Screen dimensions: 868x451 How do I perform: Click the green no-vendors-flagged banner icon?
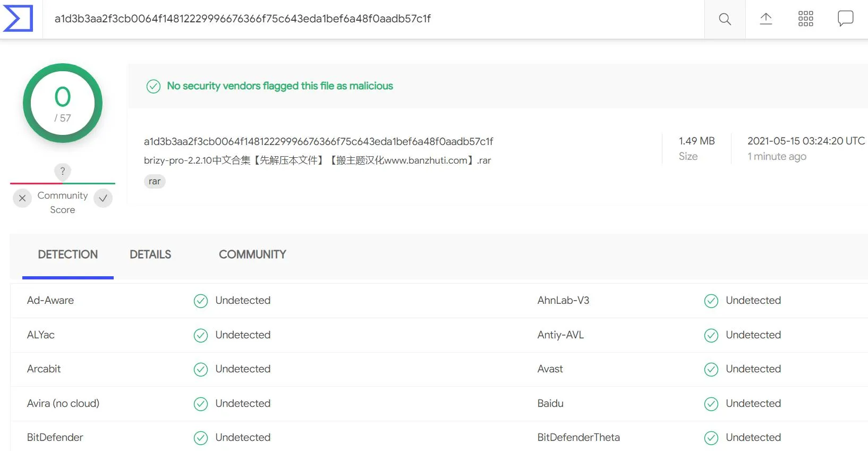point(154,86)
